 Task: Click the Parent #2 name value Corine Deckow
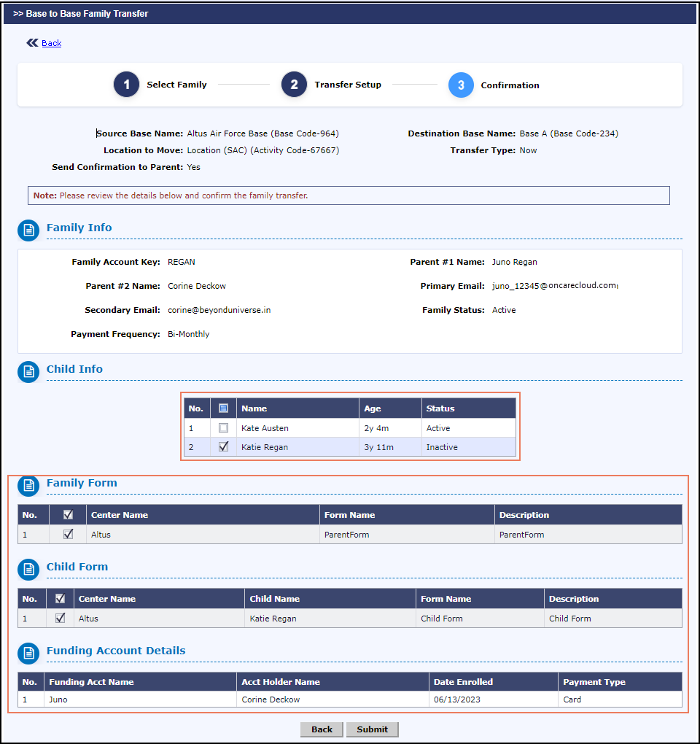[197, 286]
